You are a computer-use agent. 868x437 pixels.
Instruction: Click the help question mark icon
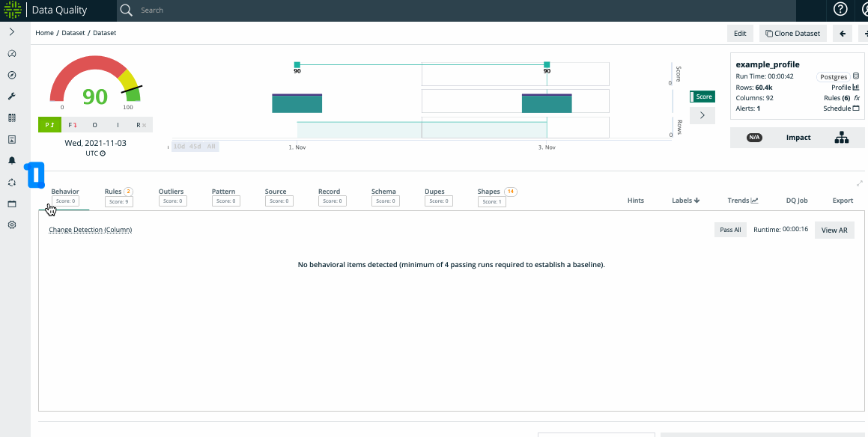[x=841, y=10]
